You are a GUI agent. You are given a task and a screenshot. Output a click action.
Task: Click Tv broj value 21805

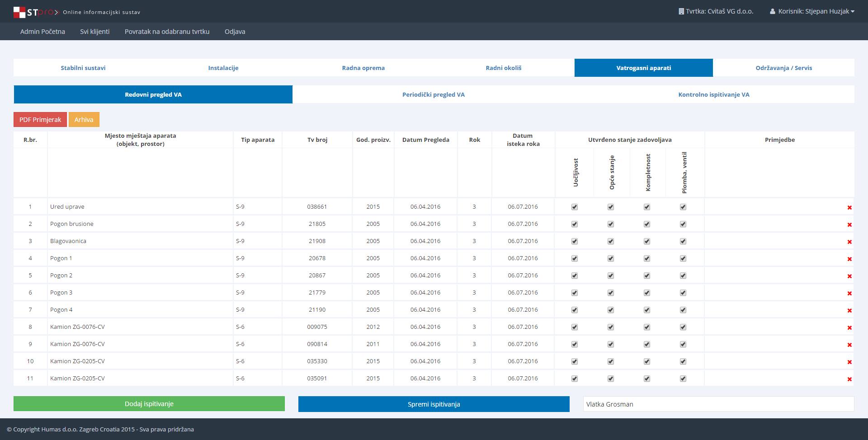click(317, 224)
